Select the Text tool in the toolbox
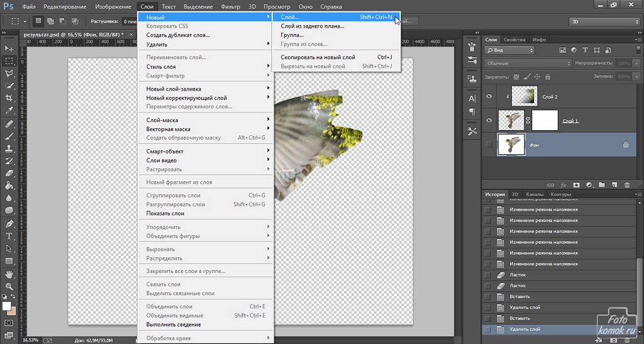Viewport: 644px width, 344px height. [x=9, y=236]
